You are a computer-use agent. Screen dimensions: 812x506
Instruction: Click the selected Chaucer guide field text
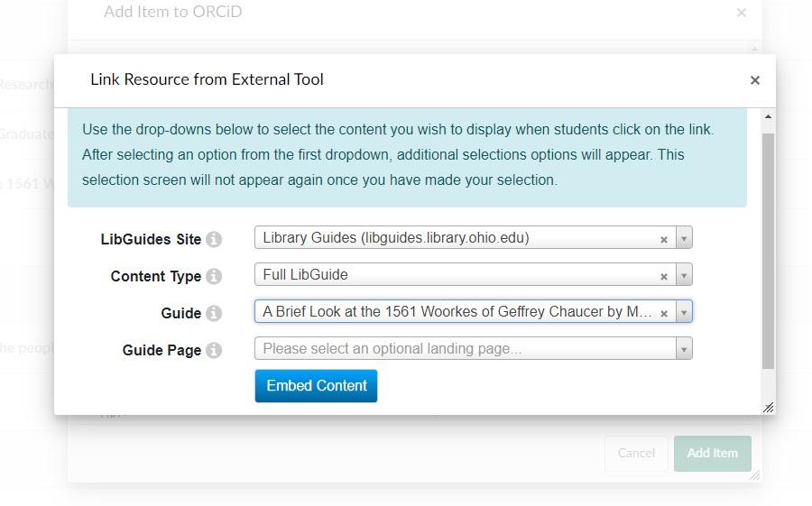(457, 312)
